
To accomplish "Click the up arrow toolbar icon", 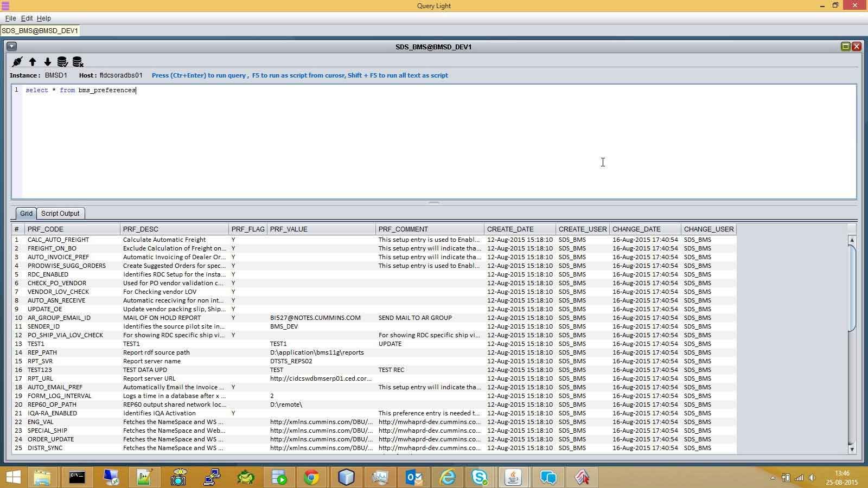I will [x=33, y=62].
